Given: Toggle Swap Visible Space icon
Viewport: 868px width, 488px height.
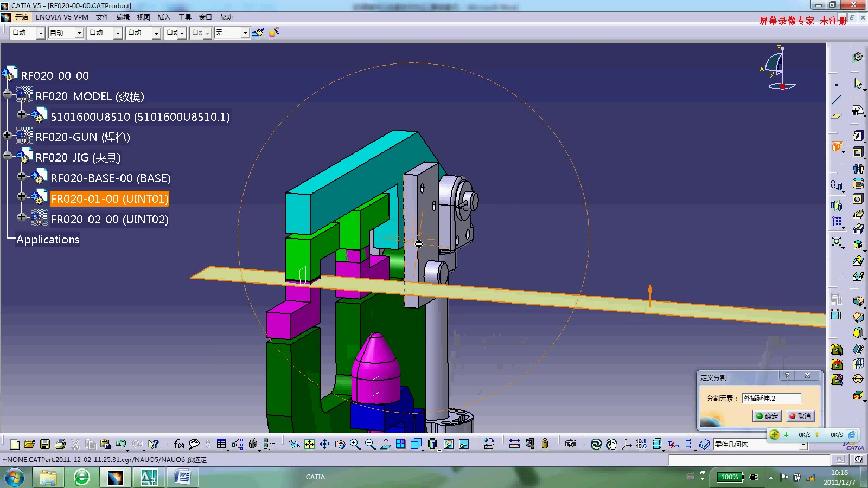Looking at the screenshot, I should point(464,444).
